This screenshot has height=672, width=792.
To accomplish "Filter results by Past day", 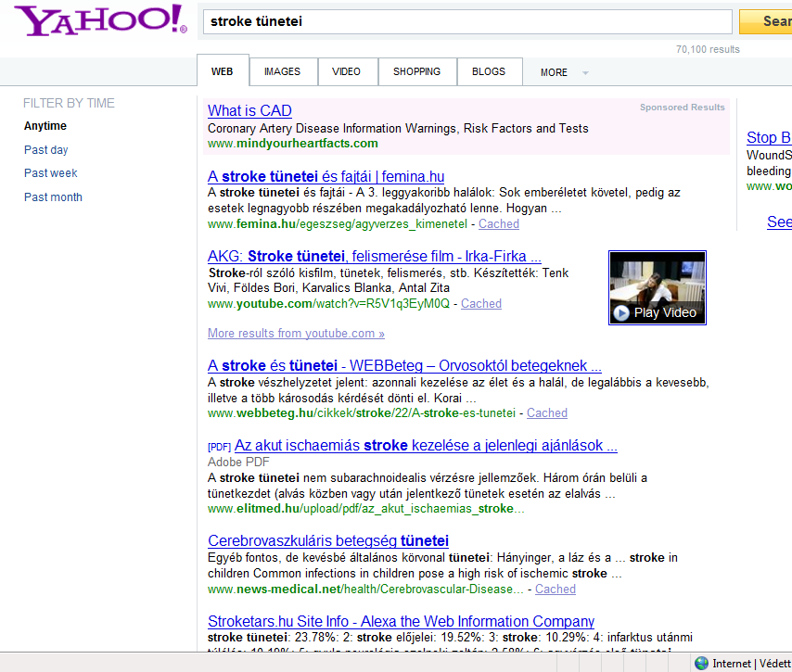I will click(x=46, y=150).
